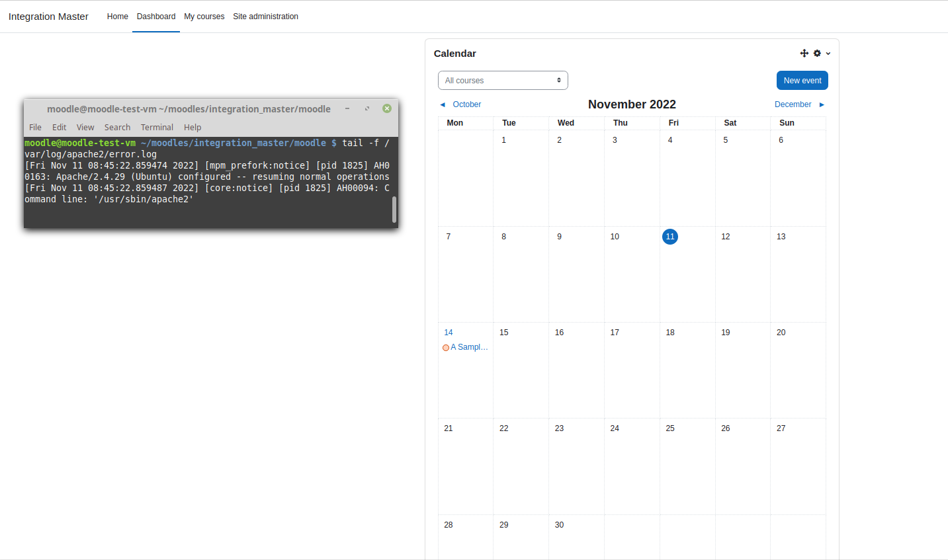Close the terminal window with green X

[387, 108]
